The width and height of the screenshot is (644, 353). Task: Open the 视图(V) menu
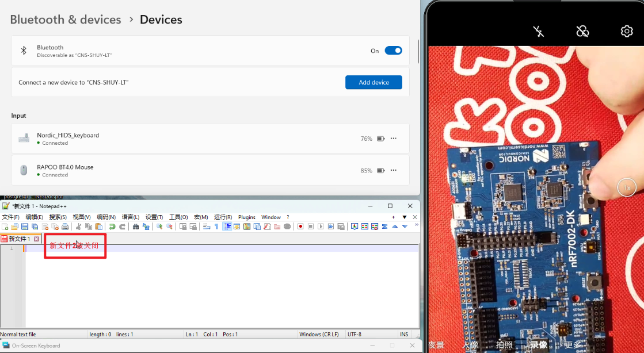82,217
